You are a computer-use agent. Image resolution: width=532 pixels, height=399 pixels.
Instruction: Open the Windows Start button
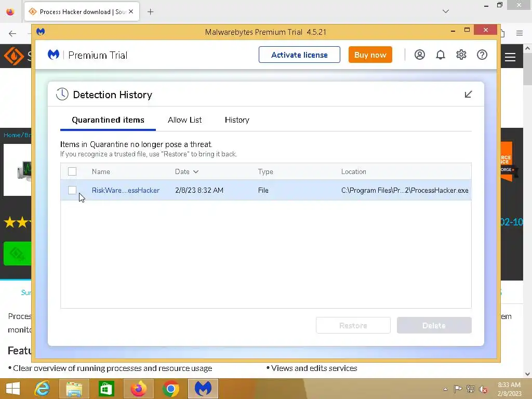point(13,389)
